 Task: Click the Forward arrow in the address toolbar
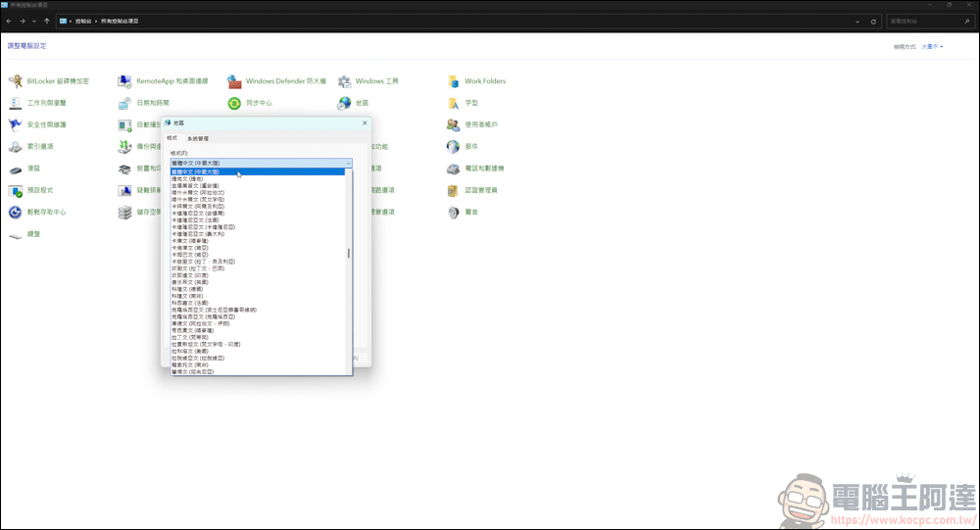[22, 22]
